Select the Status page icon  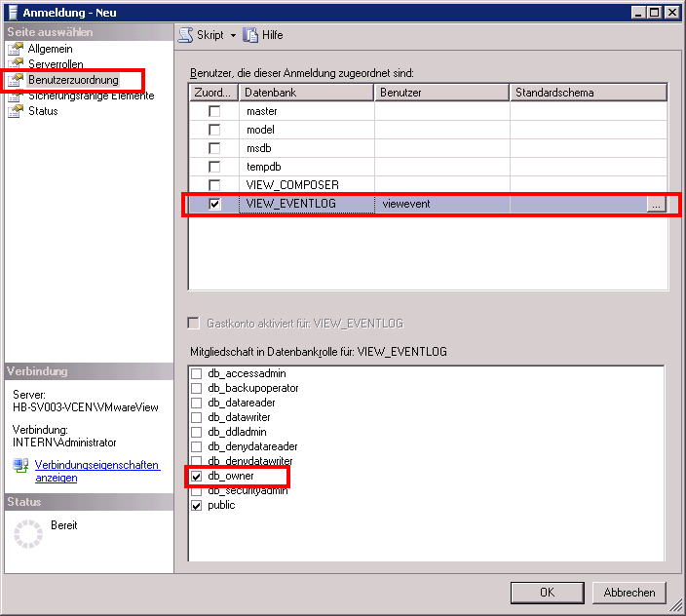pyautogui.click(x=15, y=111)
